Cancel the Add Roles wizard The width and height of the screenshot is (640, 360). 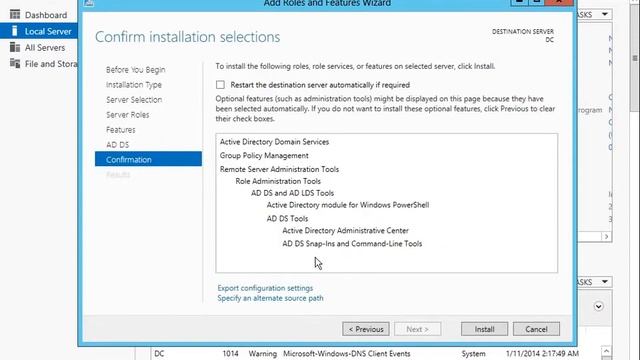pyautogui.click(x=536, y=329)
